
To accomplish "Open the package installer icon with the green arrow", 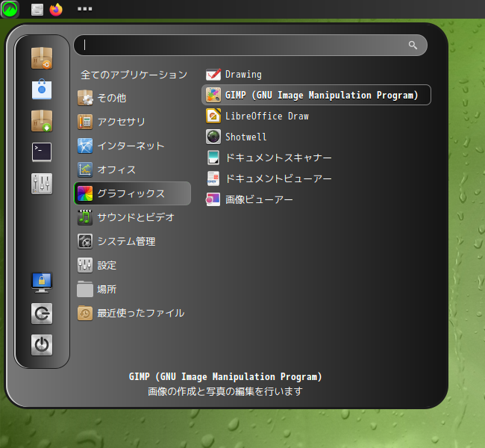I will coord(42,121).
